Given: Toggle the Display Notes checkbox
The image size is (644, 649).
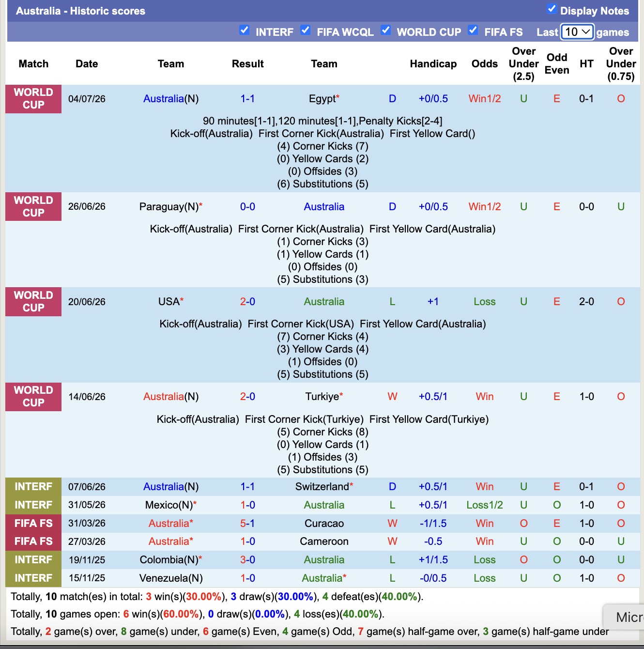Looking at the screenshot, I should point(552,9).
